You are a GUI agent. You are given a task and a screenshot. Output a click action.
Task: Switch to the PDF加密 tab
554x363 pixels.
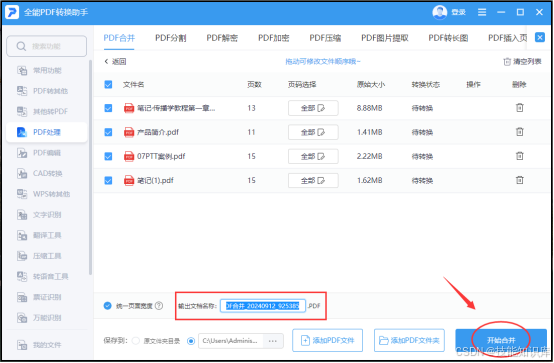pyautogui.click(x=274, y=38)
